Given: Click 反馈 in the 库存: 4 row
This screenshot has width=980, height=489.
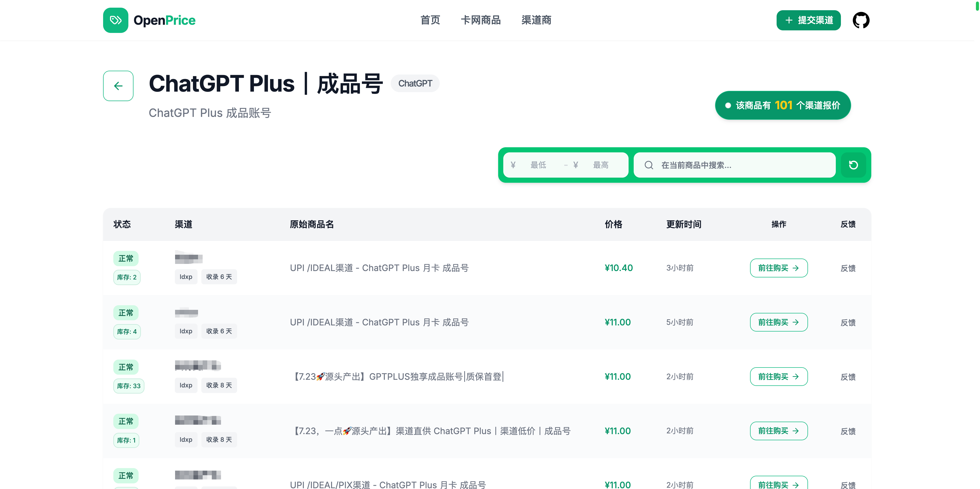Looking at the screenshot, I should (848, 323).
